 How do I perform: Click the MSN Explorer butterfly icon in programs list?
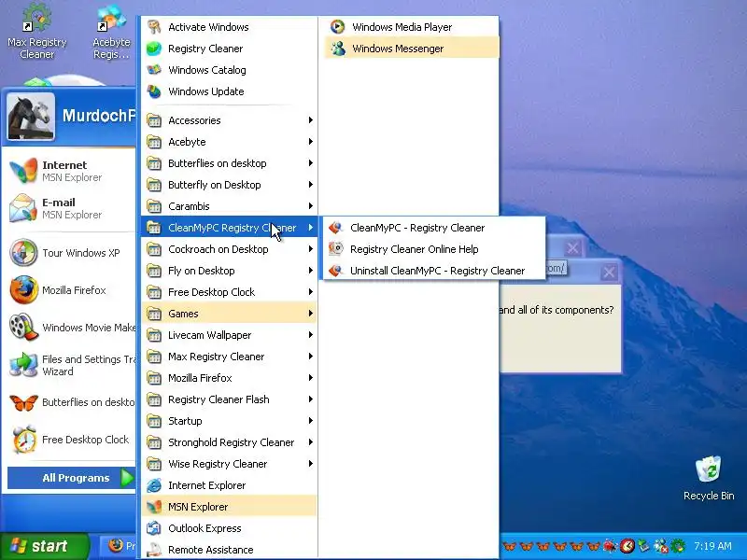click(154, 507)
